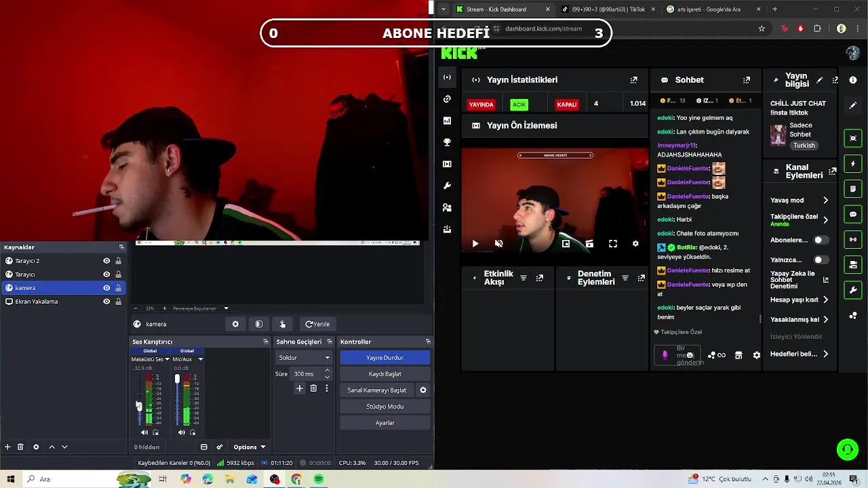The height and width of the screenshot is (488, 868).
Task: Add a new scene transition
Action: click(300, 388)
